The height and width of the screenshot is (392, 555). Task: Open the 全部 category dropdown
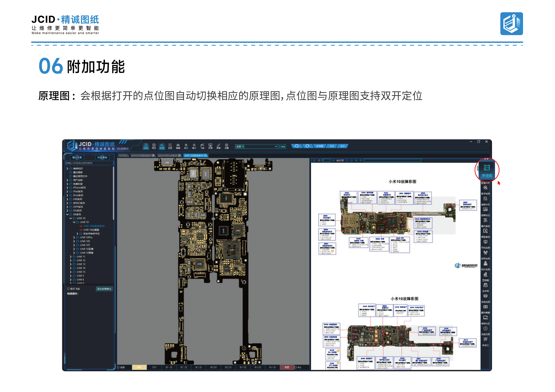(240, 147)
